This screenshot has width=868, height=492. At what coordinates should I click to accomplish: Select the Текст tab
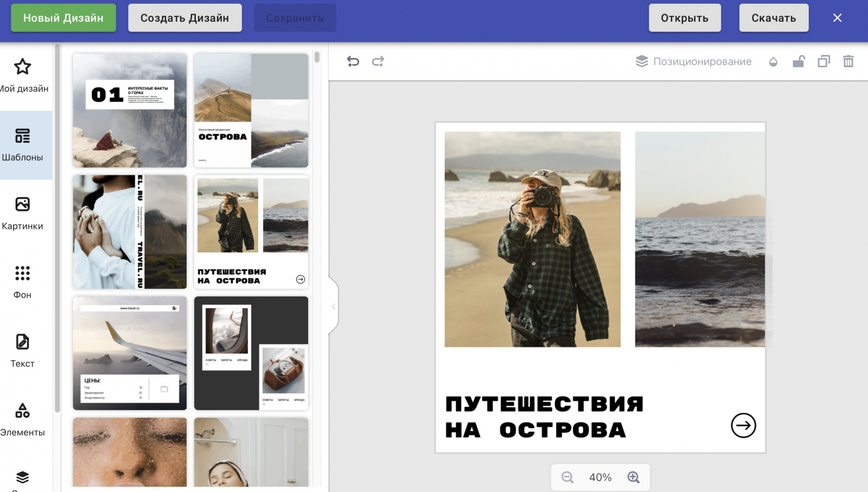tap(23, 351)
